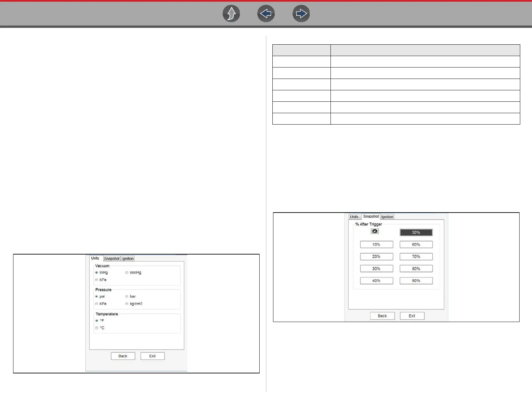Set after trigger to 60%
This screenshot has width=532, height=411.
(416, 244)
